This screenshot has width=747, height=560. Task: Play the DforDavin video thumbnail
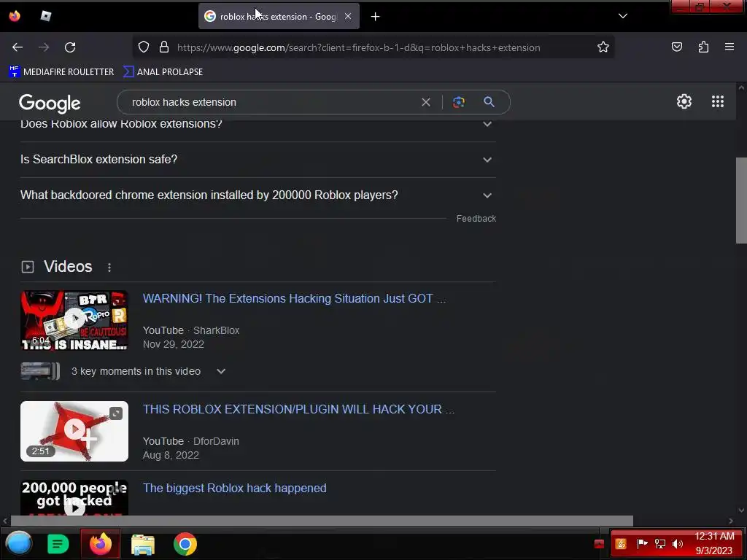point(74,431)
